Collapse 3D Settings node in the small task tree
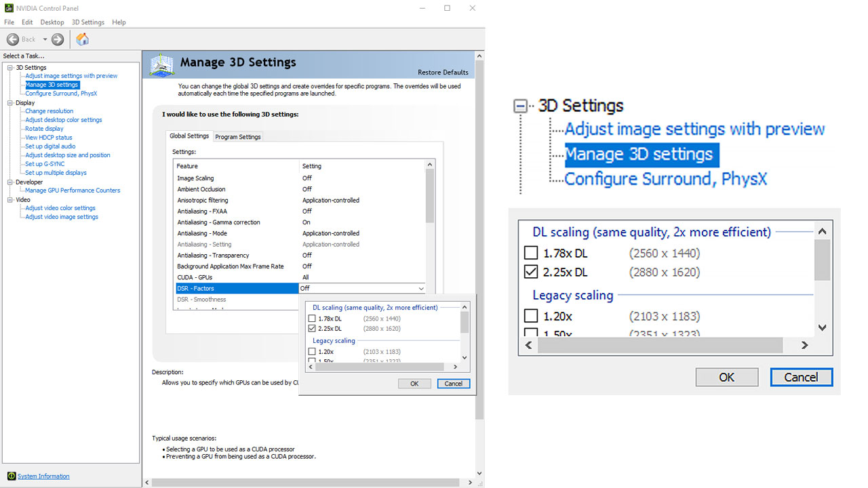The image size is (868, 488). (10, 67)
